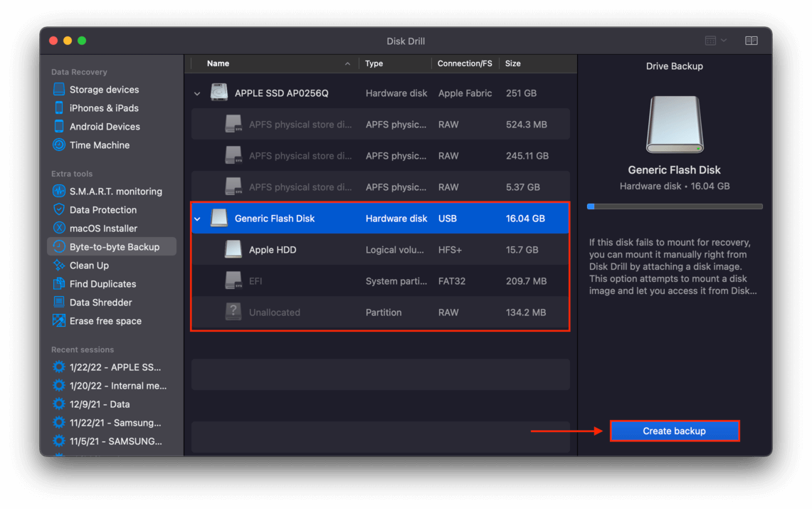This screenshot has width=812, height=509.
Task: Click the Erase free space icon
Action: pos(59,321)
